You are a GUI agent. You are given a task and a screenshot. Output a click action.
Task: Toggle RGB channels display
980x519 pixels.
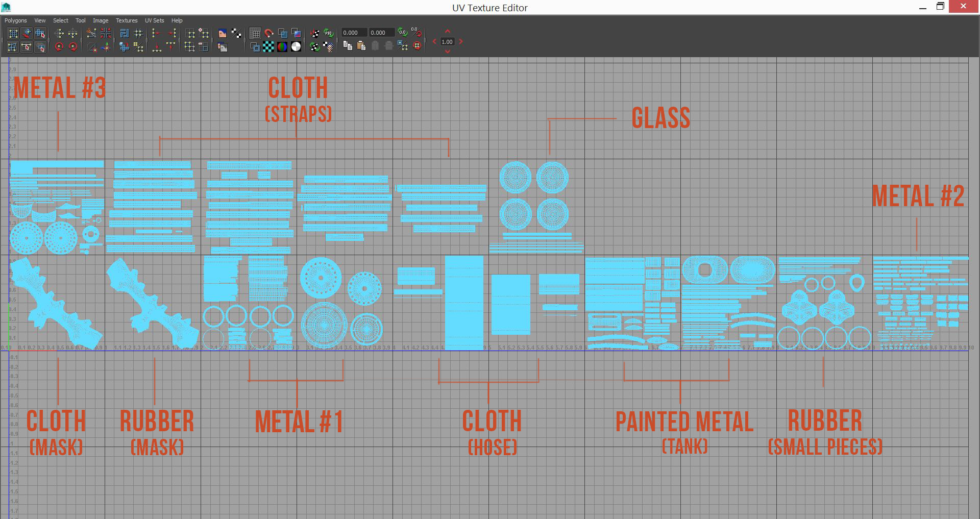pos(282,47)
